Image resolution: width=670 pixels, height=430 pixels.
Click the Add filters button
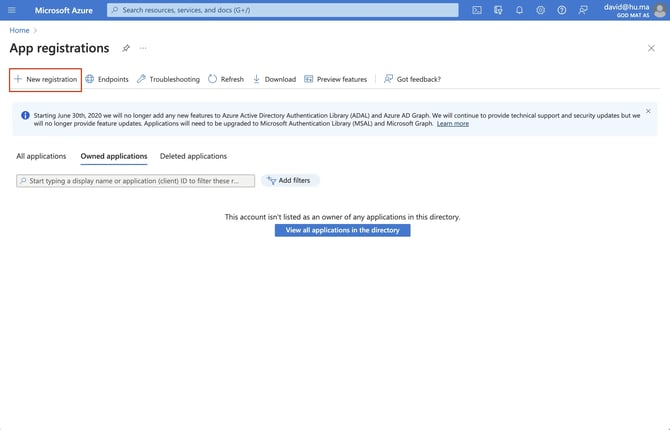point(290,180)
